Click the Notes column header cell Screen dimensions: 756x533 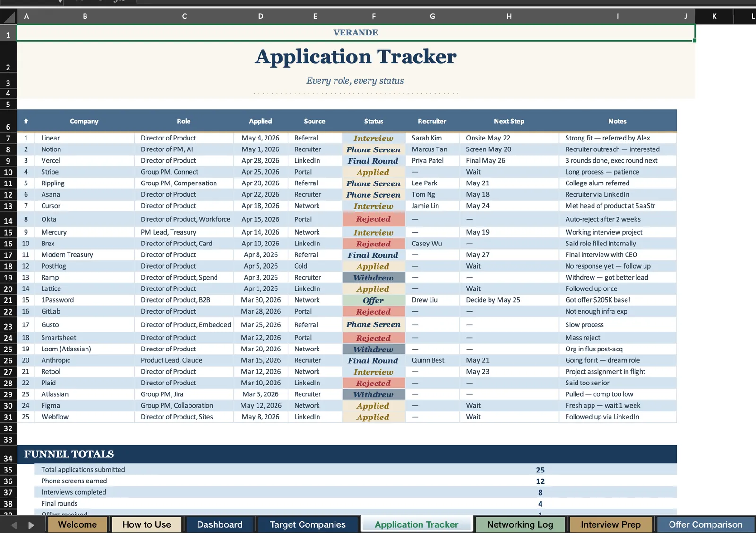coord(618,121)
